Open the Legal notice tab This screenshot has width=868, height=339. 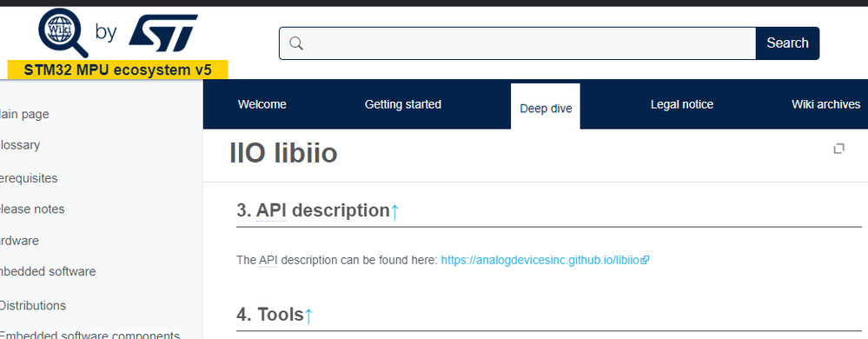coord(681,104)
